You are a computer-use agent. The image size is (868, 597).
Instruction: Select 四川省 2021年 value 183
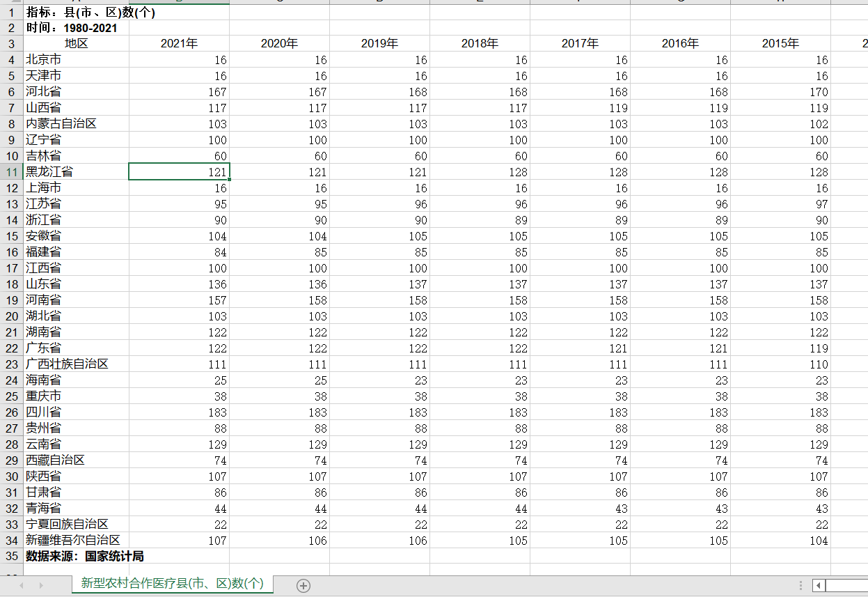pyautogui.click(x=179, y=412)
